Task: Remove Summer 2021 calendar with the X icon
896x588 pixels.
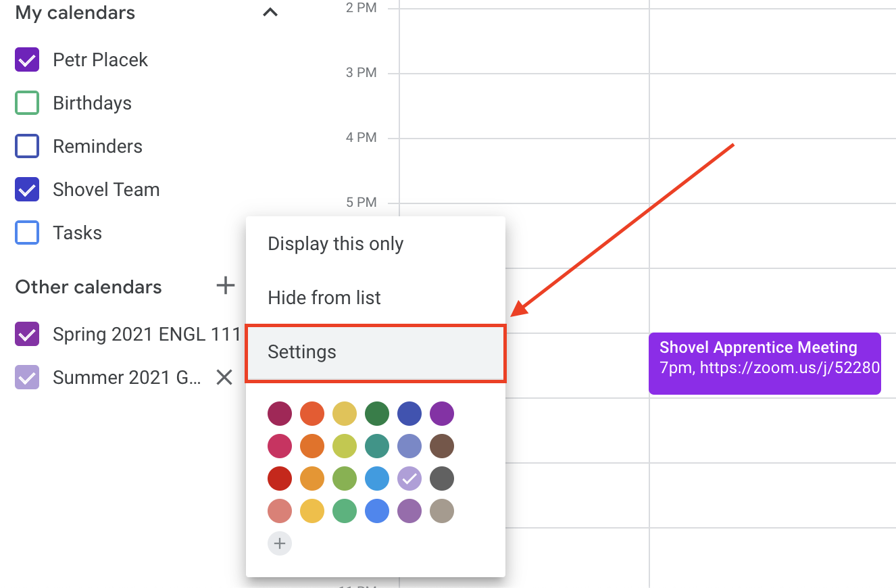Action: 224,377
